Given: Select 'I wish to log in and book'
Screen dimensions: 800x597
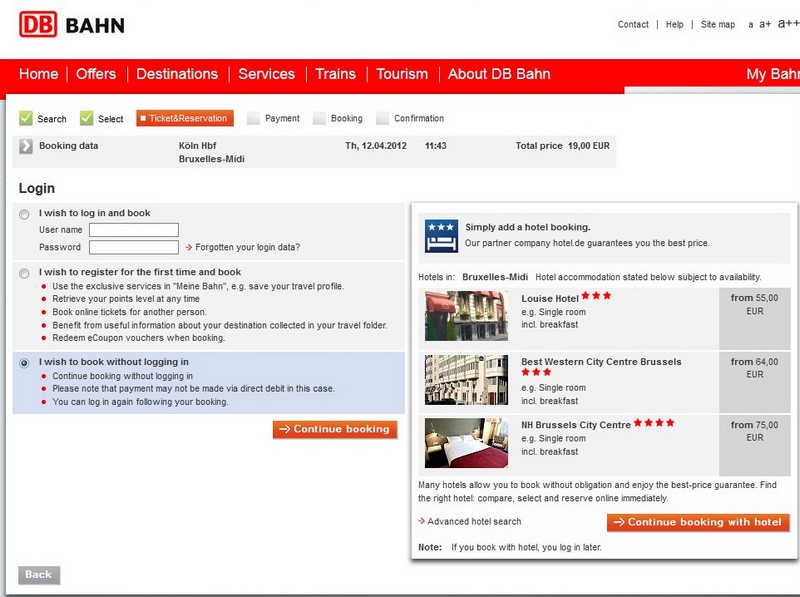Looking at the screenshot, I should click(x=24, y=214).
